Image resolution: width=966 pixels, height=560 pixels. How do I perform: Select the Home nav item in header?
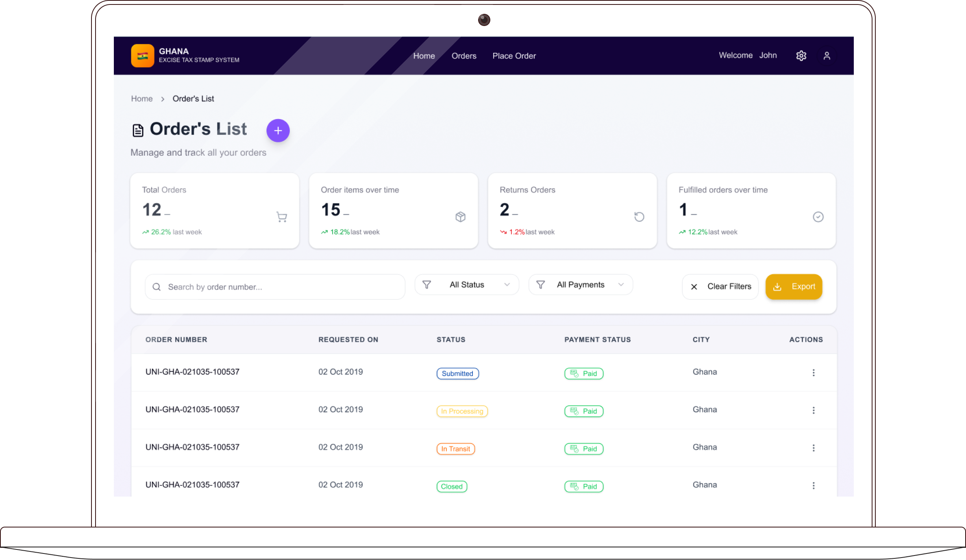[424, 56]
